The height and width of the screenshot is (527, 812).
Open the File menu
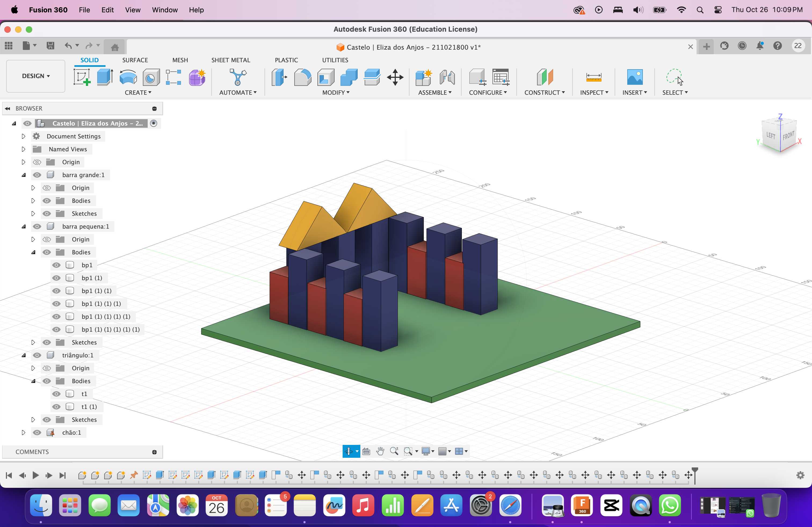tap(84, 10)
